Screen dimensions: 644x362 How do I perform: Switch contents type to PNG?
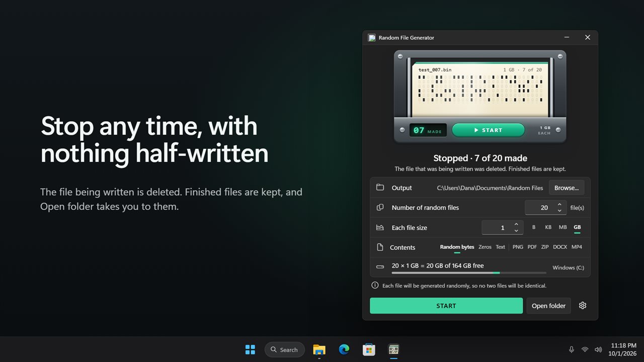[518, 247]
